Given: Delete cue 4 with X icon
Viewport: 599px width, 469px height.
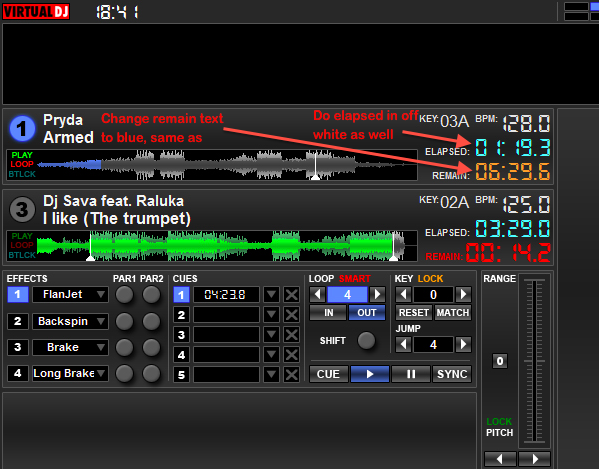Looking at the screenshot, I should [291, 355].
